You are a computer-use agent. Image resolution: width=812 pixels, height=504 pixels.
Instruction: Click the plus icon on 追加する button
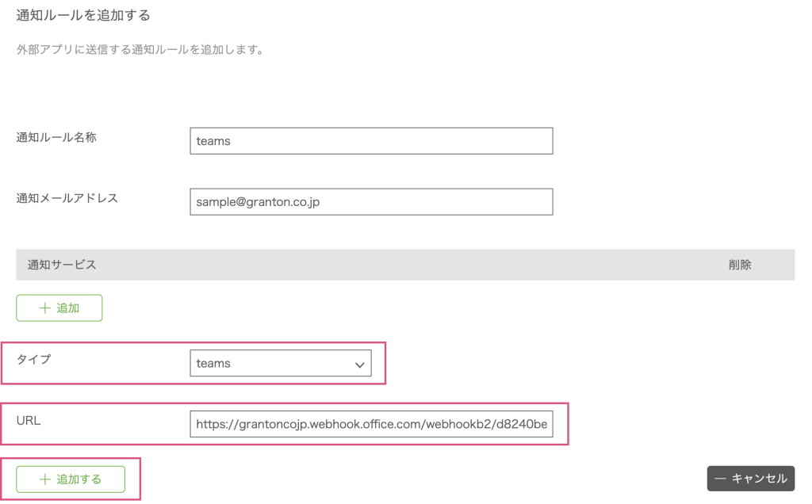click(44, 479)
